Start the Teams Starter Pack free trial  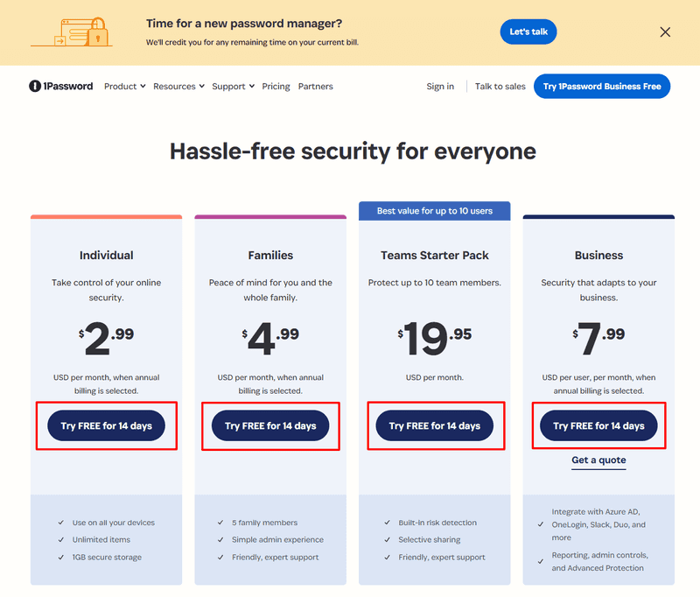tap(434, 425)
